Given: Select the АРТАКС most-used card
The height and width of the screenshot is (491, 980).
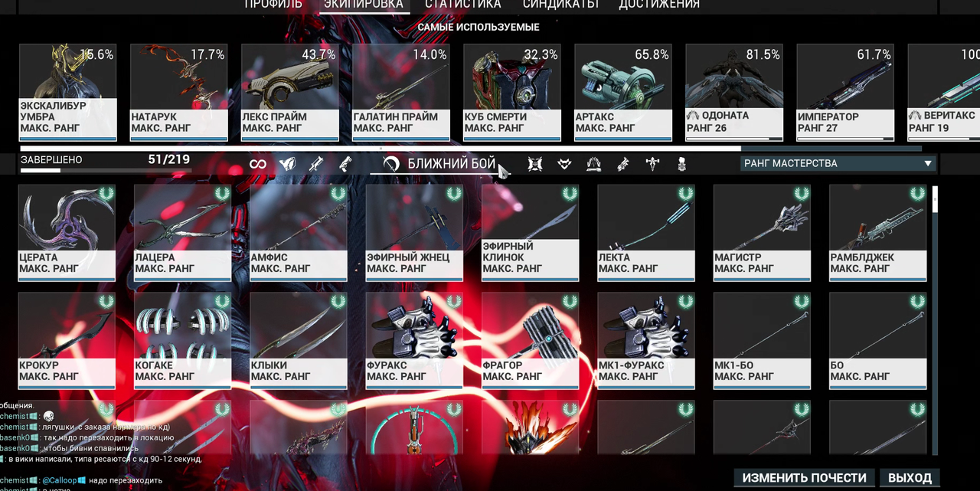Looking at the screenshot, I should (x=622, y=93).
